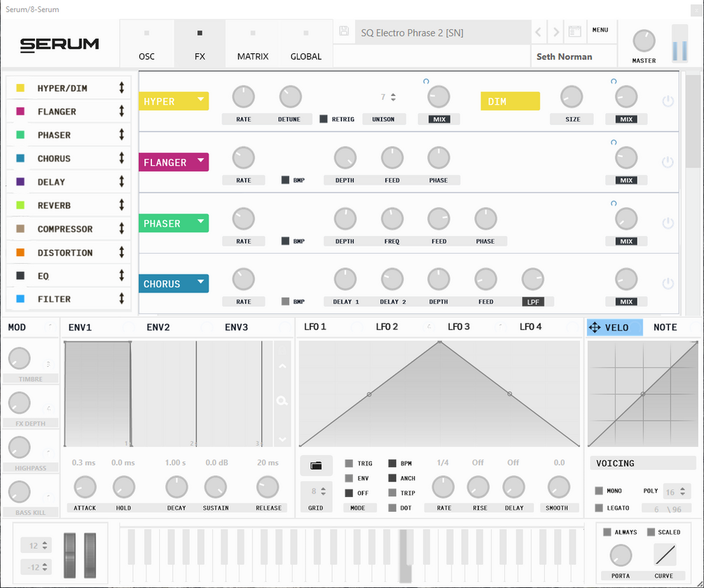Viewport: 704px width, 588px height.
Task: Click the yellow DIM effect button
Action: (510, 101)
